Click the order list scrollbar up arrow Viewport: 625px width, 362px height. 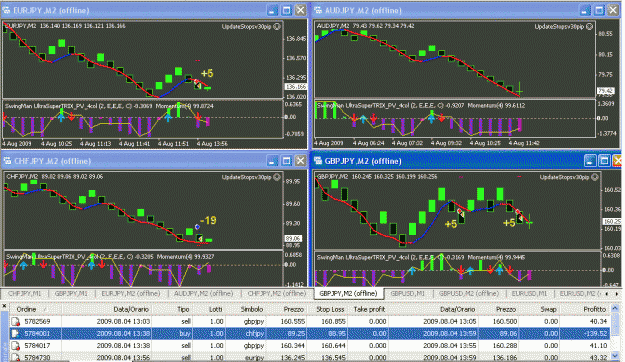[x=615, y=308]
